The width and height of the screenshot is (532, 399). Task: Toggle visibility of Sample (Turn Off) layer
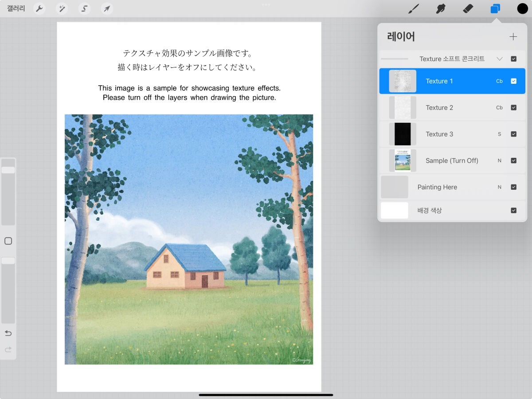(513, 160)
